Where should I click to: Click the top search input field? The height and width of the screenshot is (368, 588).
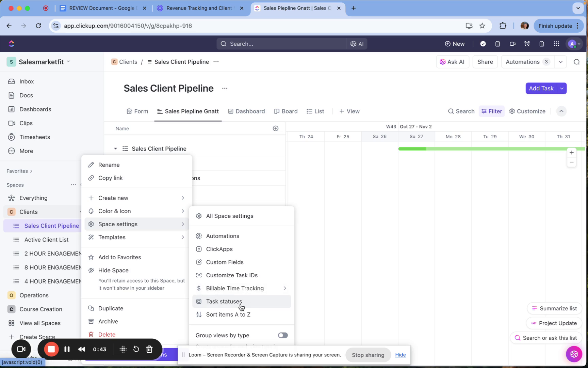click(282, 44)
